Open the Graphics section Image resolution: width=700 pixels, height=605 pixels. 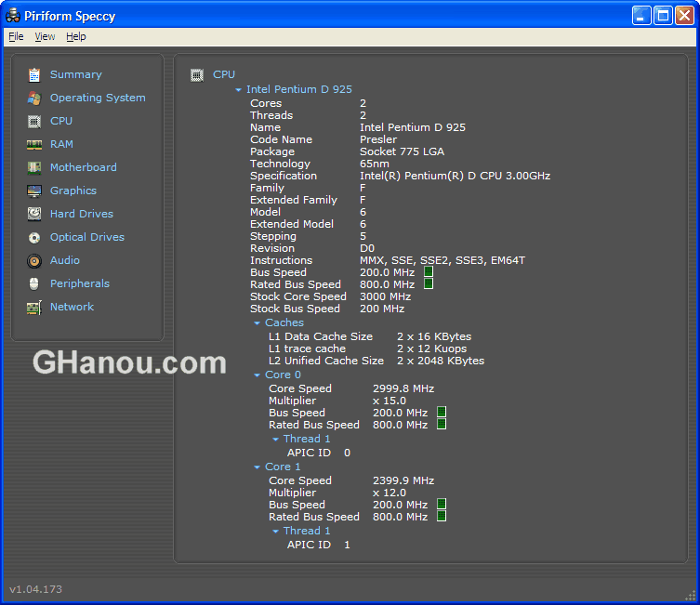point(73,191)
